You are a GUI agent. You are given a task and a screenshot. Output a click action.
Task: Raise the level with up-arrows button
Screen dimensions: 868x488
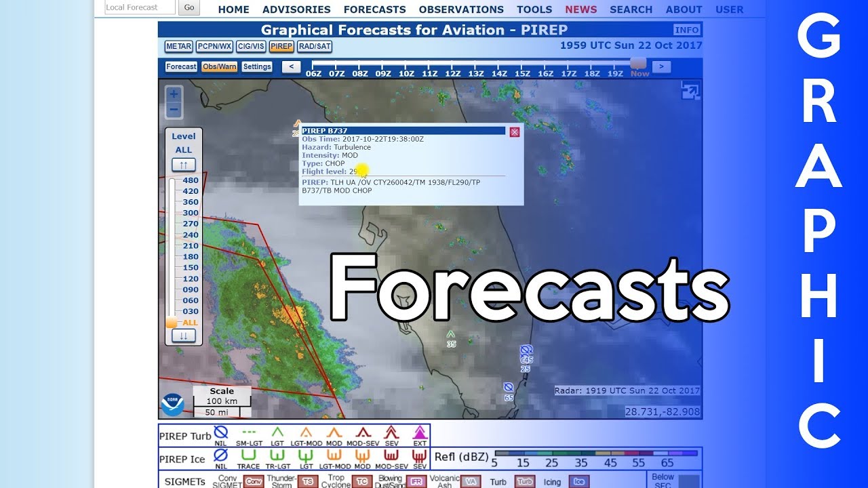coord(184,165)
